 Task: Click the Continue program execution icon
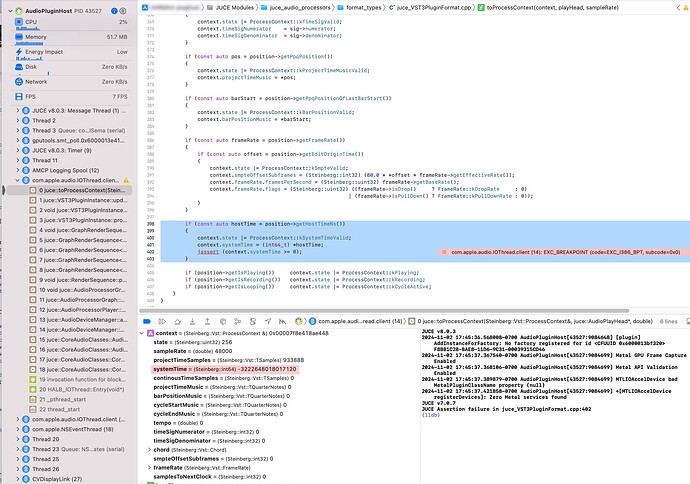coord(162,321)
